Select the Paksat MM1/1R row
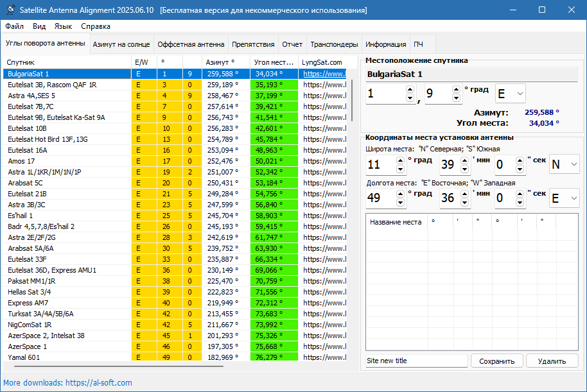The image size is (587, 392). [175, 281]
